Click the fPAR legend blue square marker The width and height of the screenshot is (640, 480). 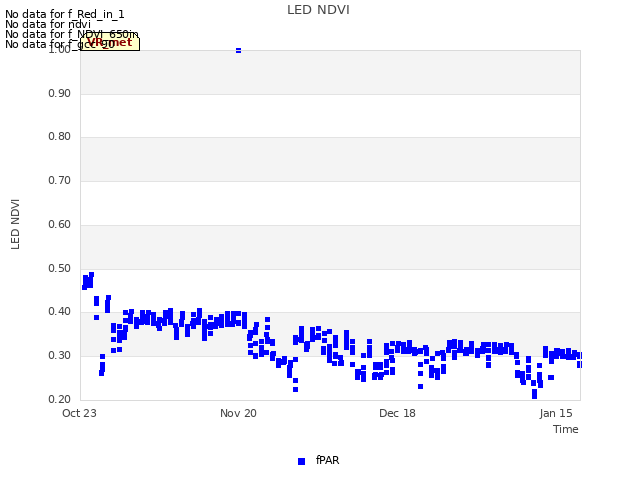tap(301, 461)
